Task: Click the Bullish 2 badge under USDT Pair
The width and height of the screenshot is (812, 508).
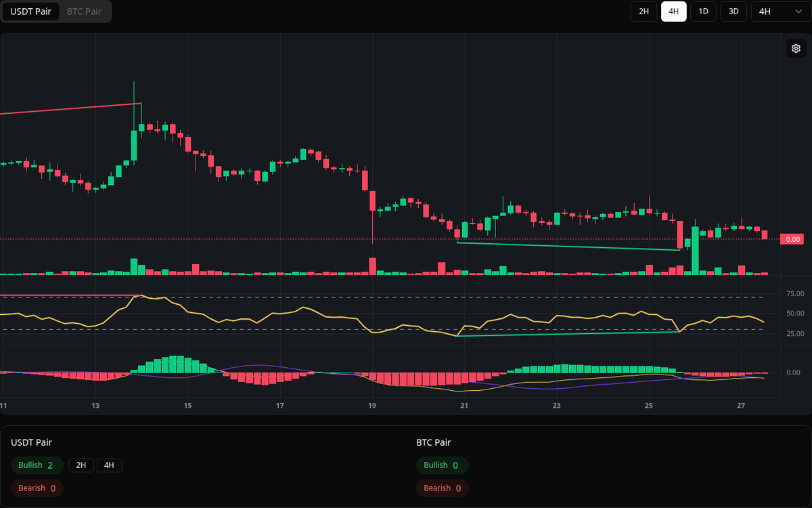Action: click(x=37, y=465)
